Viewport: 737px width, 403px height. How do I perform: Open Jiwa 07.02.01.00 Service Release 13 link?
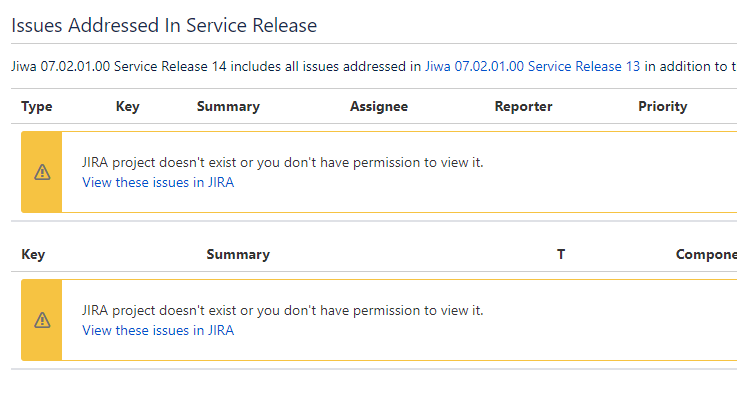532,66
